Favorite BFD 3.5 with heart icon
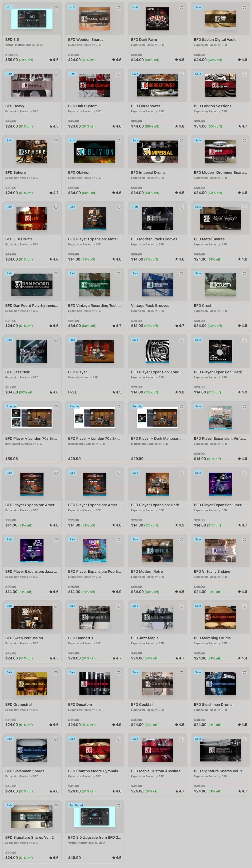The image size is (252, 868). pos(56,8)
